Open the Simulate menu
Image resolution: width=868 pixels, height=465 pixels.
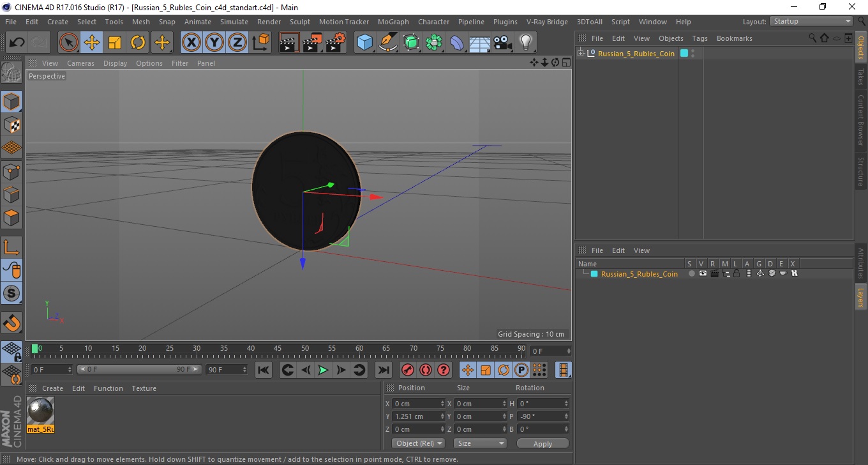[234, 22]
